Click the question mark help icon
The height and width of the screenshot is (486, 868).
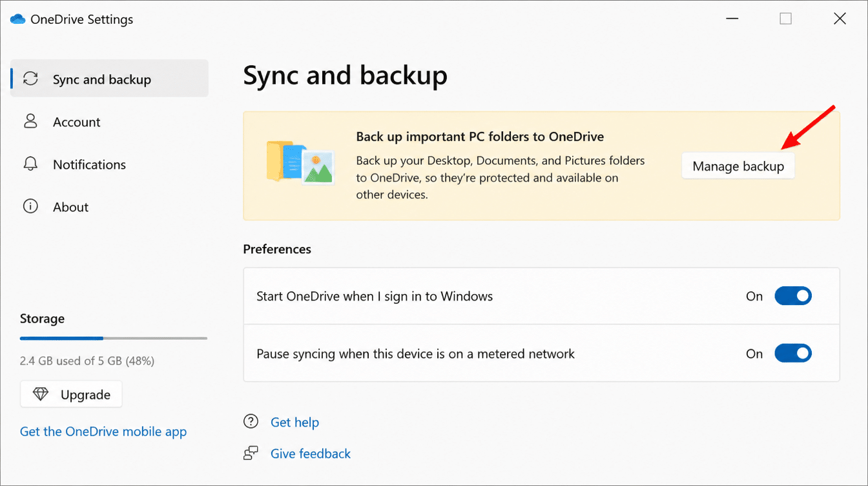251,422
